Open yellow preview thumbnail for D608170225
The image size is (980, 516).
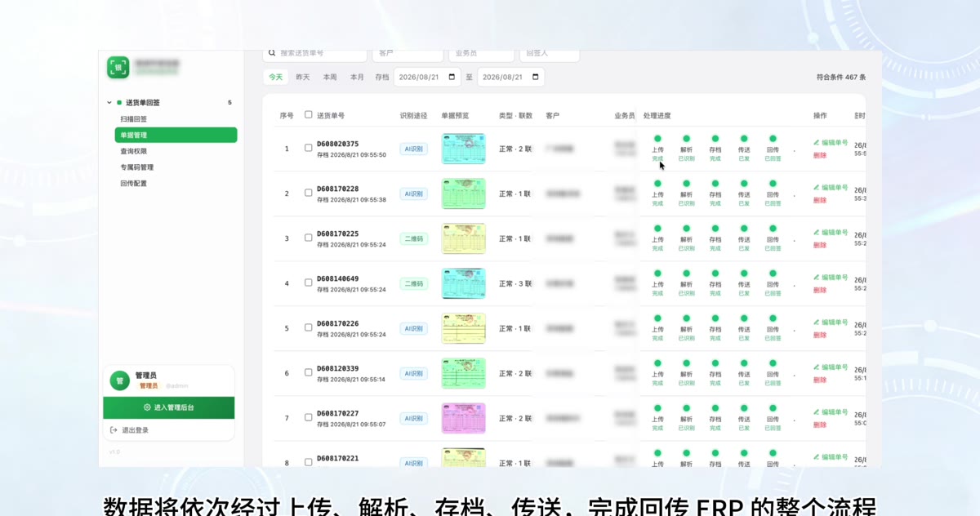pyautogui.click(x=463, y=238)
